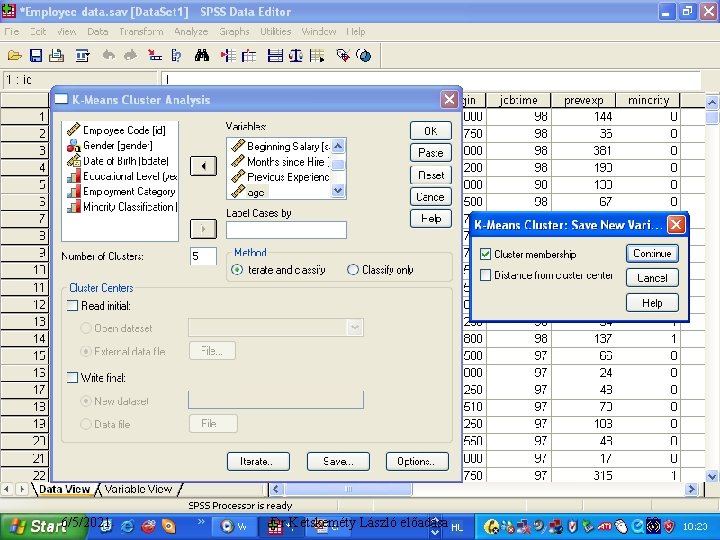Image resolution: width=720 pixels, height=540 pixels.
Task: Click the Split File toolbar icon
Action: (275, 56)
